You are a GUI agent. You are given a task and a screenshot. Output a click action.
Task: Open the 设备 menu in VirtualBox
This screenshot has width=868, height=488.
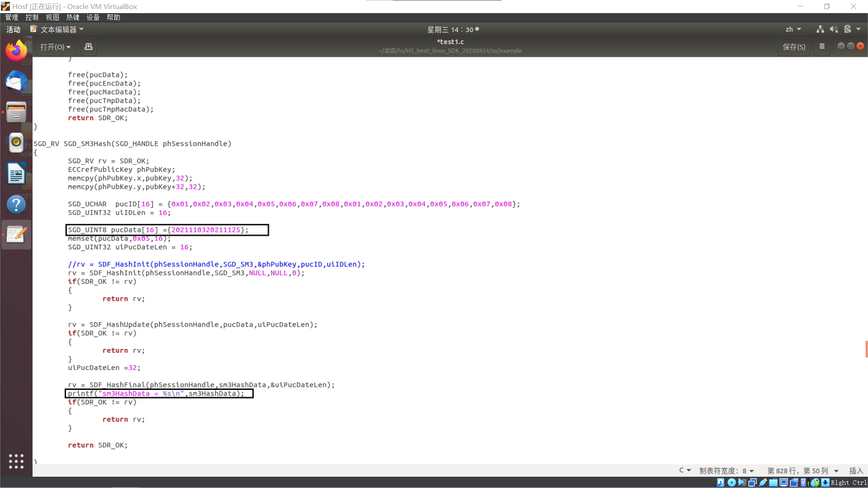click(x=93, y=17)
